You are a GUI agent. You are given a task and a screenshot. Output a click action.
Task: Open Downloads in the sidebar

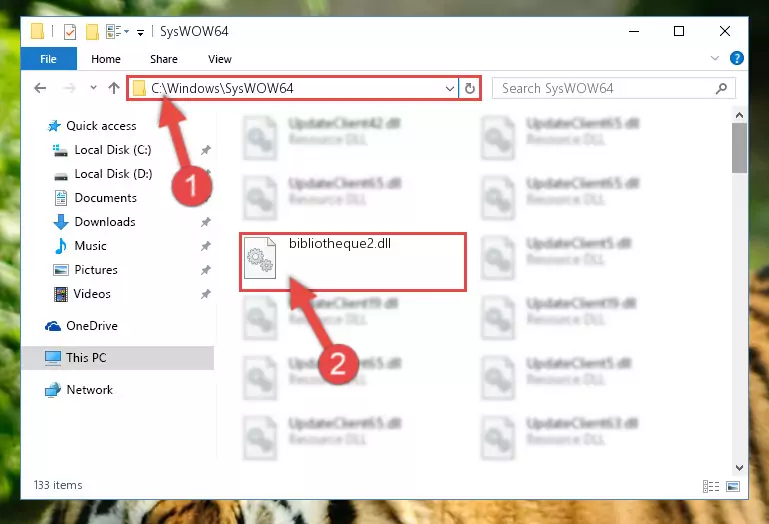click(105, 222)
